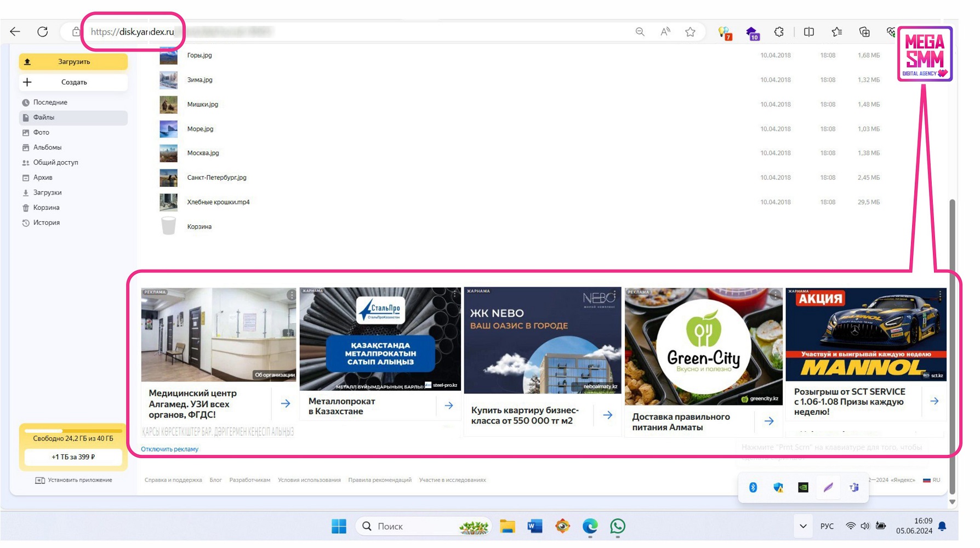Click Правила рекомендаций footer link
The image size is (980, 548).
(x=380, y=481)
